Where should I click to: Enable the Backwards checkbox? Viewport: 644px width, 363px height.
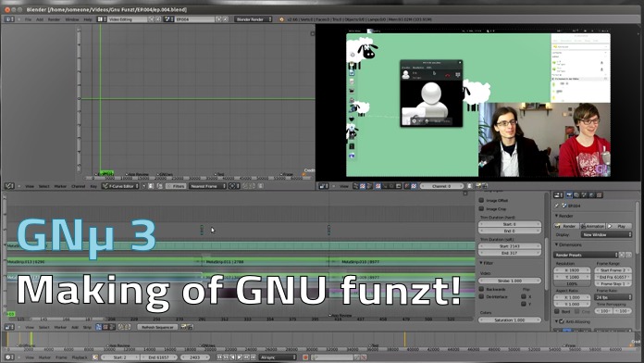[481, 289]
